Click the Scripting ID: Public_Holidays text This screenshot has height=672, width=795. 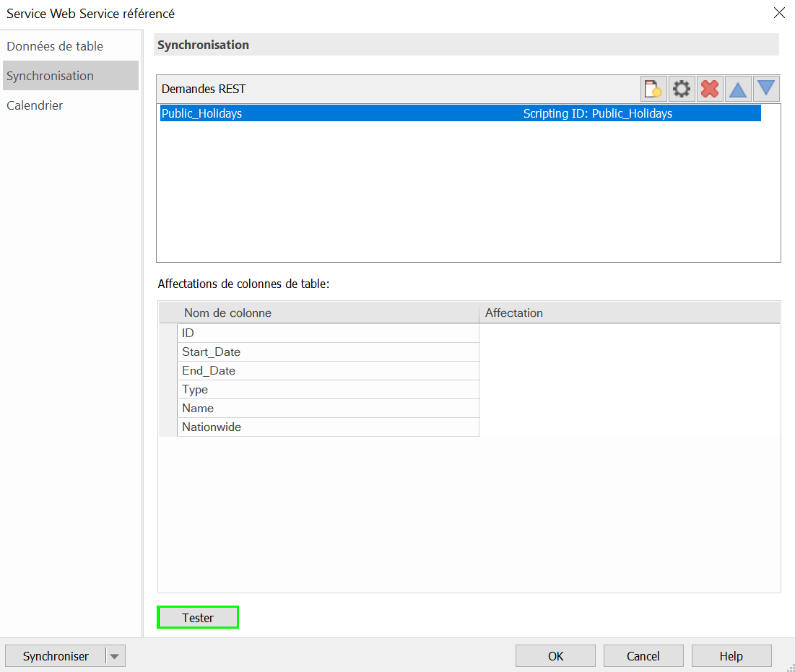pyautogui.click(x=597, y=113)
